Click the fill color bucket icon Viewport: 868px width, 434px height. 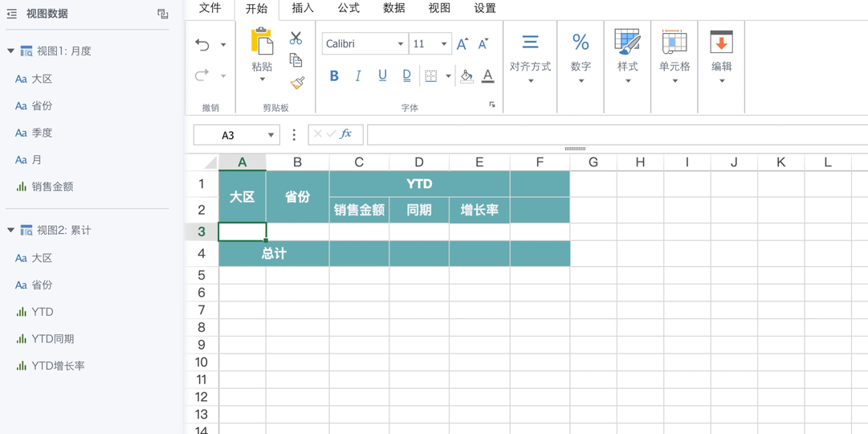tap(467, 76)
